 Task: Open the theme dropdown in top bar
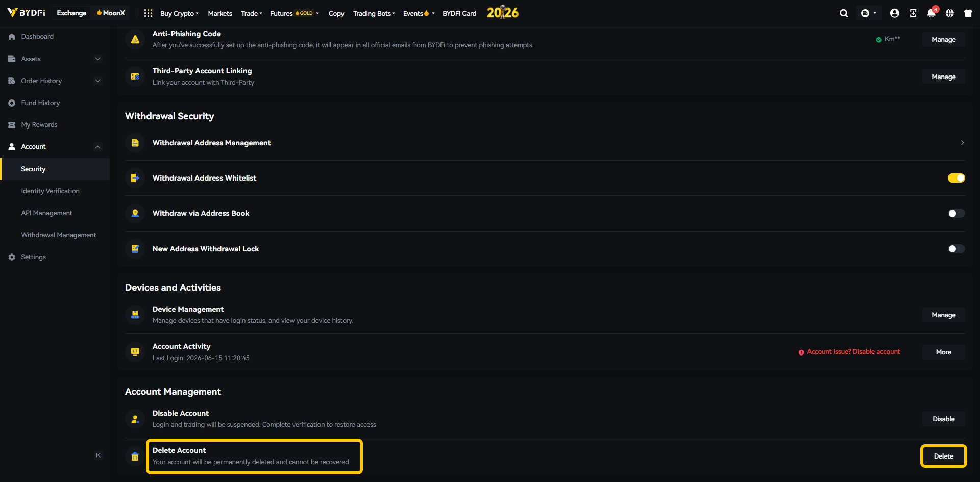click(x=868, y=13)
